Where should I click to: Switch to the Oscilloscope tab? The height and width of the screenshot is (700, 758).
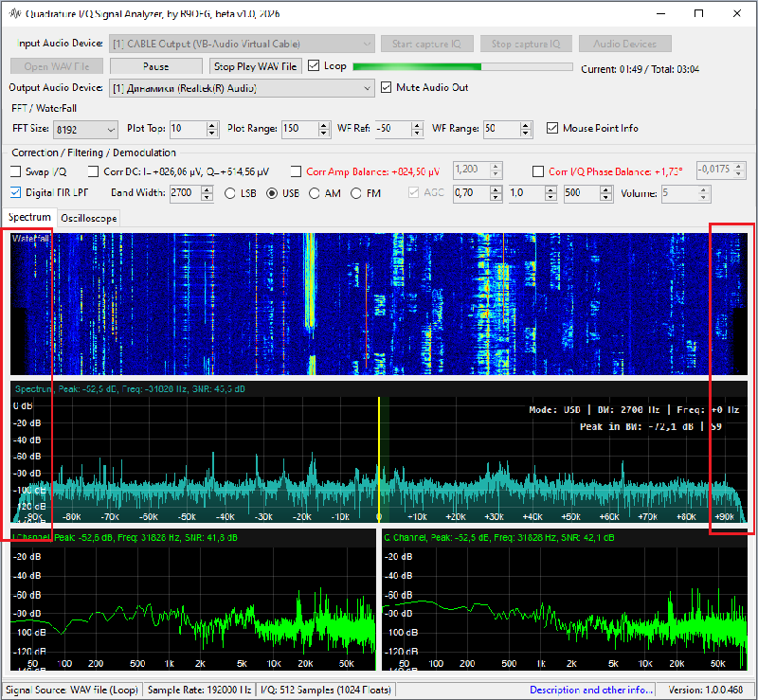88,218
